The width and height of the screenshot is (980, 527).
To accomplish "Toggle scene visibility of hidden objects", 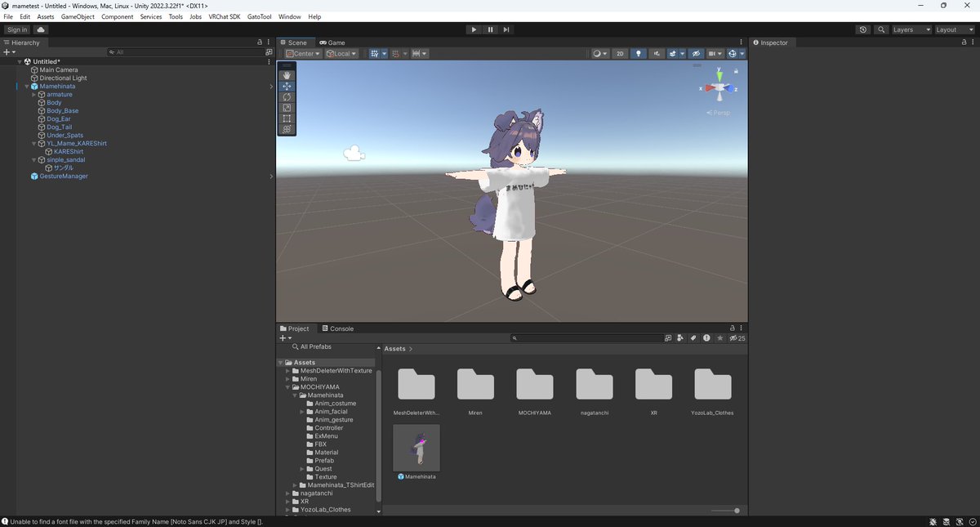I will 696,53.
